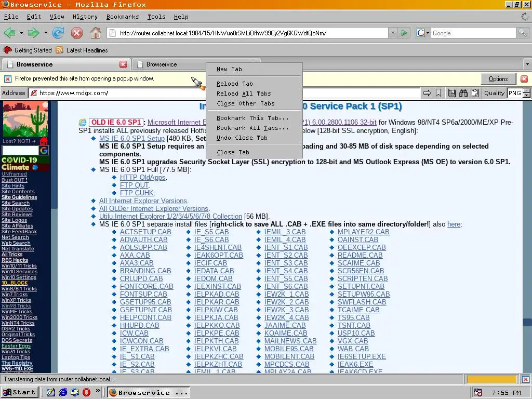Click the Browservice clipboard icon
This screenshot has width=532, height=399.
pos(475,93)
